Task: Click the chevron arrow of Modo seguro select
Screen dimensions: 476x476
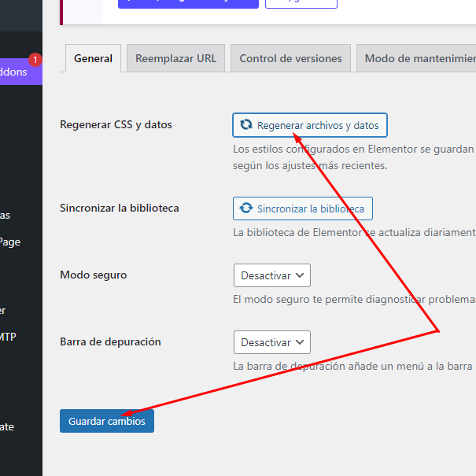Action: tap(301, 275)
